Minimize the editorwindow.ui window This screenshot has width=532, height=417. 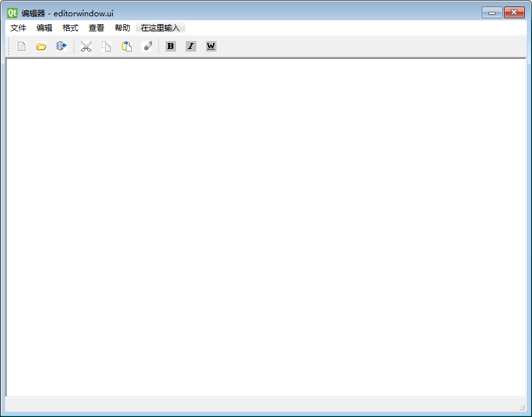pos(492,12)
